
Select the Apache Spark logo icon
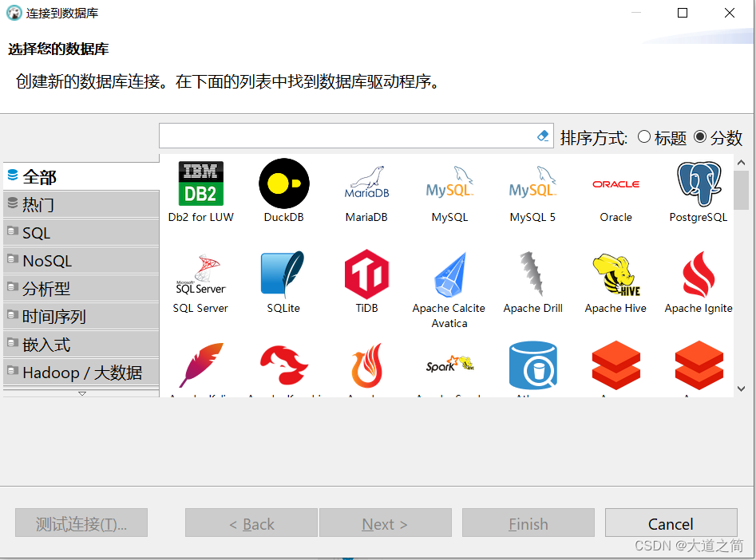coord(449,364)
